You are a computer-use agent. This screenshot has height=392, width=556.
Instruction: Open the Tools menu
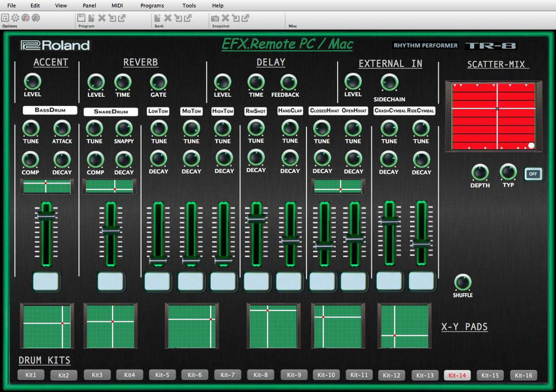189,5
